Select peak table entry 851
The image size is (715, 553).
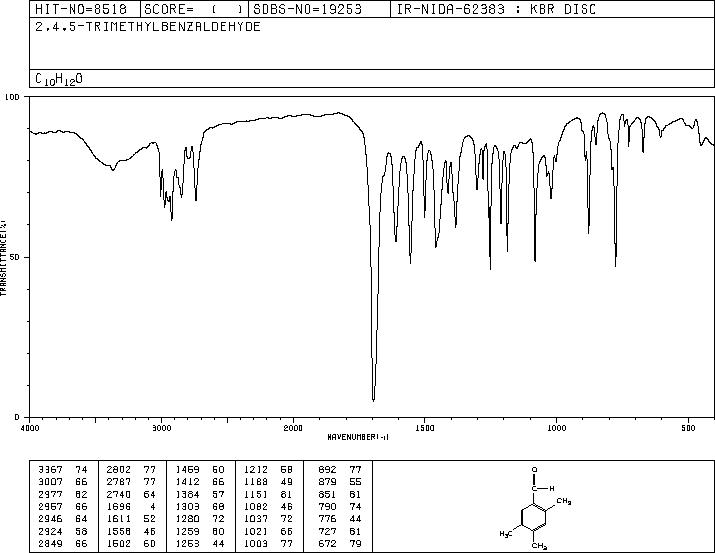327,494
